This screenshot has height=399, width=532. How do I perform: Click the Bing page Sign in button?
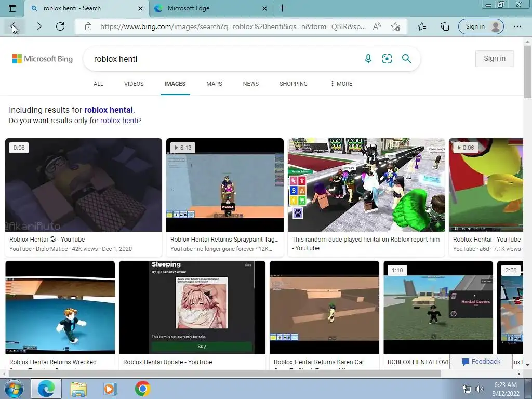[495, 58]
